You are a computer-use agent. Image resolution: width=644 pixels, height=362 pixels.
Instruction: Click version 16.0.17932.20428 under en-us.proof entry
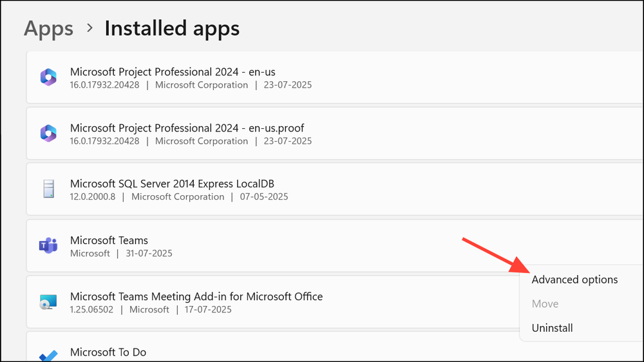pyautogui.click(x=104, y=141)
